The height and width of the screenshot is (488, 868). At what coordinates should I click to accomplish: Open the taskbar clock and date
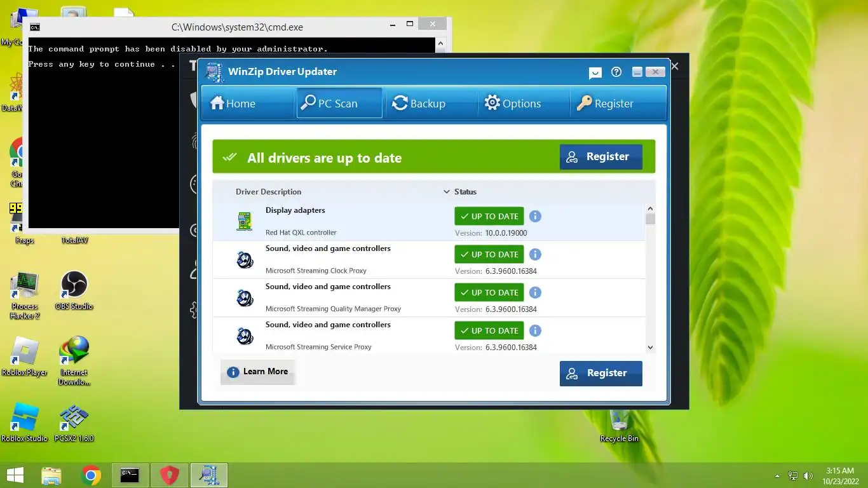pos(840,476)
